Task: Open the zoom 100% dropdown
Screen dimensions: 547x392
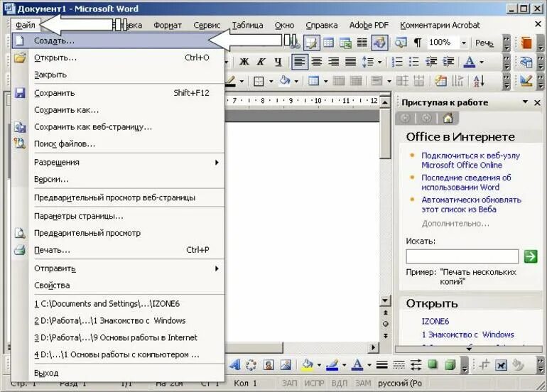Action: click(464, 43)
